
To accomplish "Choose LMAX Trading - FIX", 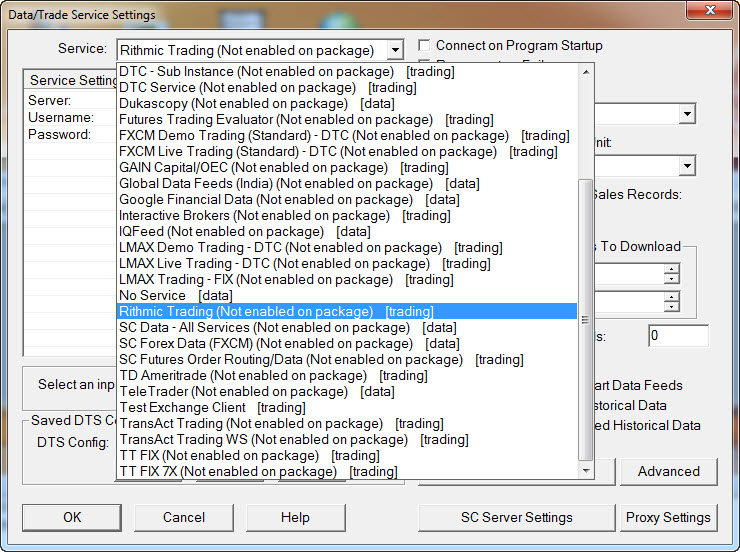I will 346,280.
